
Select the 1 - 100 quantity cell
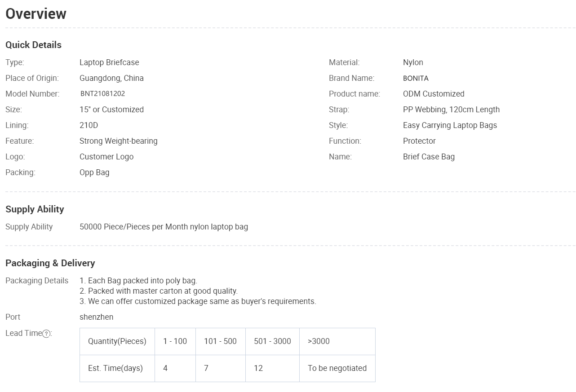coord(175,341)
